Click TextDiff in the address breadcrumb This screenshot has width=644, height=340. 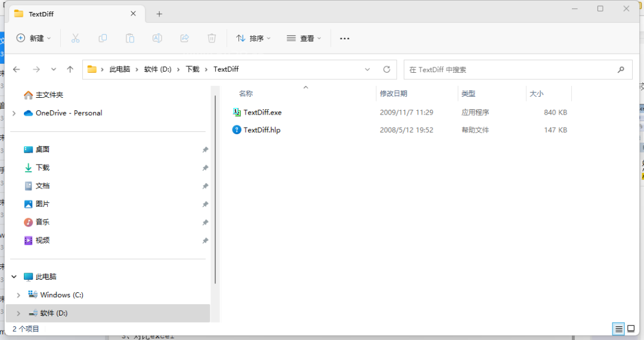click(226, 69)
